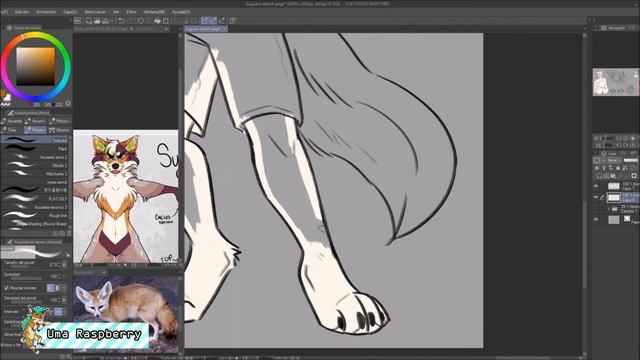Click the character reference sheet image
This screenshot has height=360, width=640.
[x=126, y=196]
